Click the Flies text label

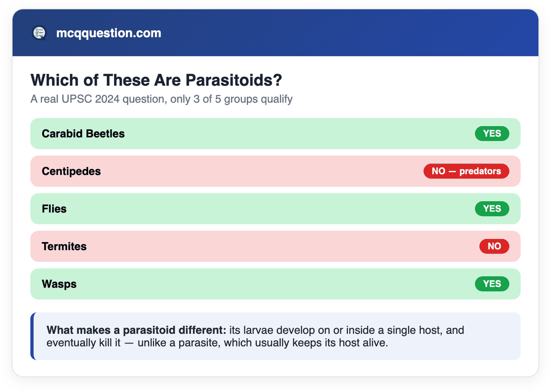(x=54, y=209)
